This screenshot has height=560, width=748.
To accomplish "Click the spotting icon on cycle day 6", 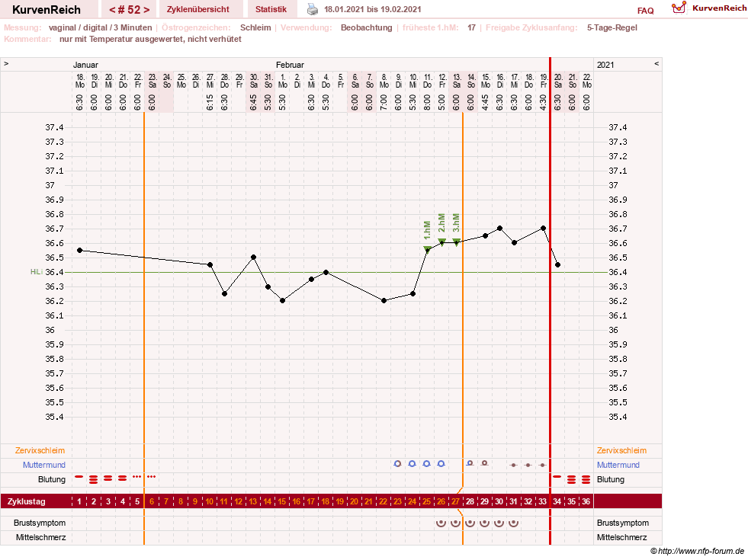I will pyautogui.click(x=151, y=477).
